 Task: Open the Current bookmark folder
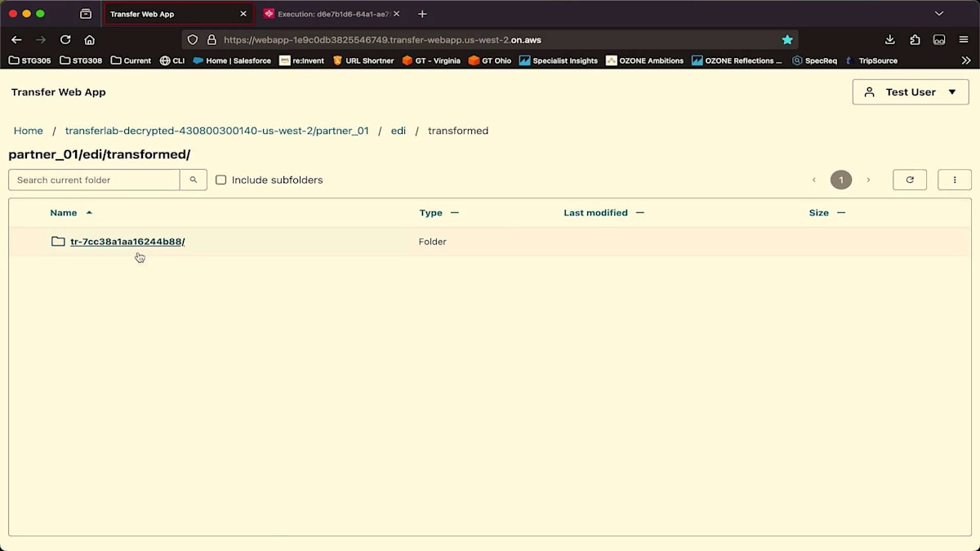tap(131, 60)
